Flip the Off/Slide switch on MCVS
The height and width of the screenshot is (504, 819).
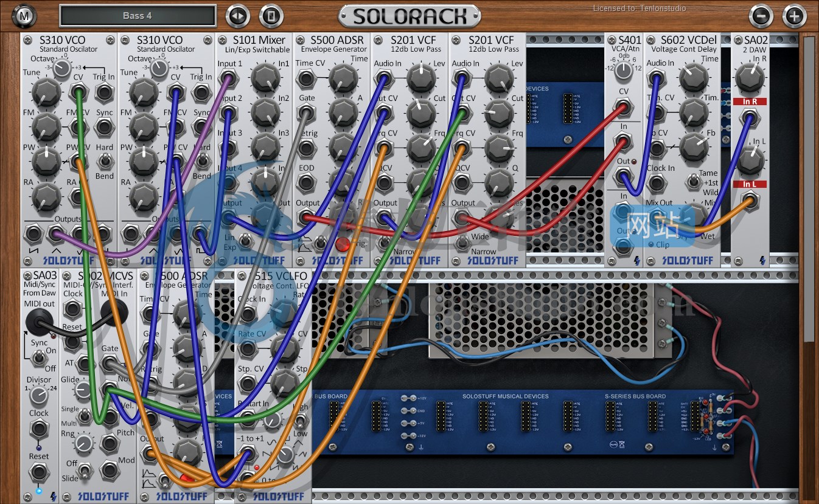85,471
